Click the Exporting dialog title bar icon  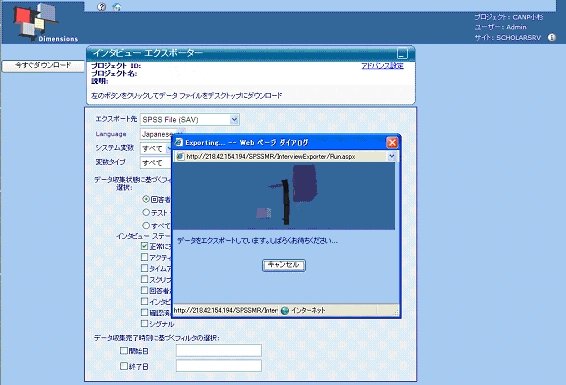178,142
